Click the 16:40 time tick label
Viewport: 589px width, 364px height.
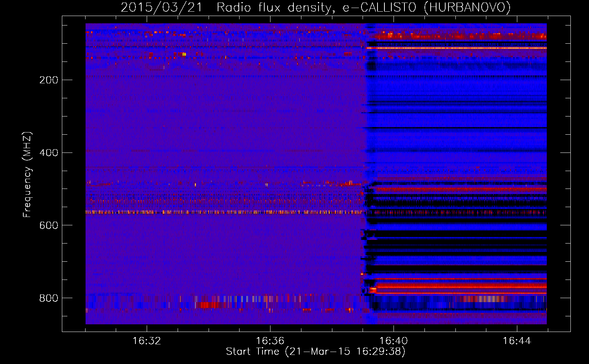point(394,341)
